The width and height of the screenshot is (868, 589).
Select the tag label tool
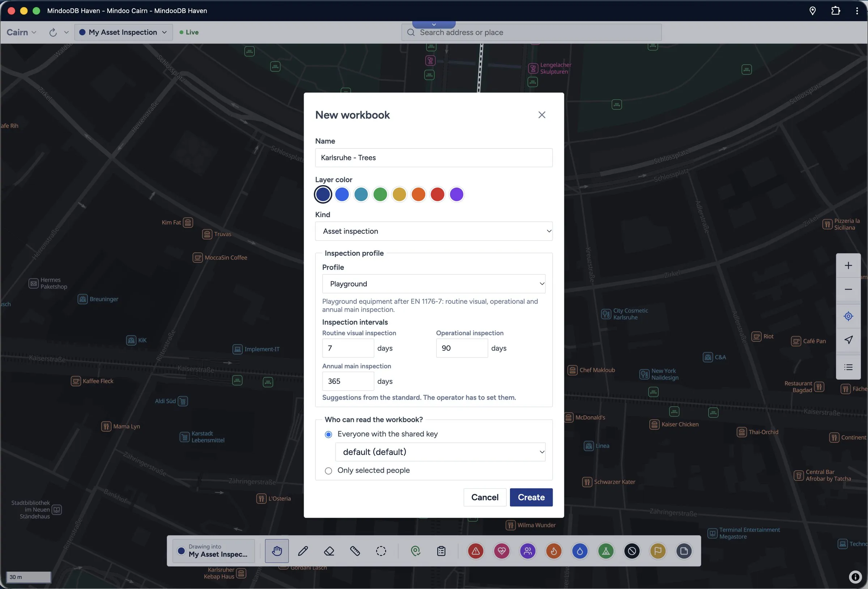coord(355,551)
